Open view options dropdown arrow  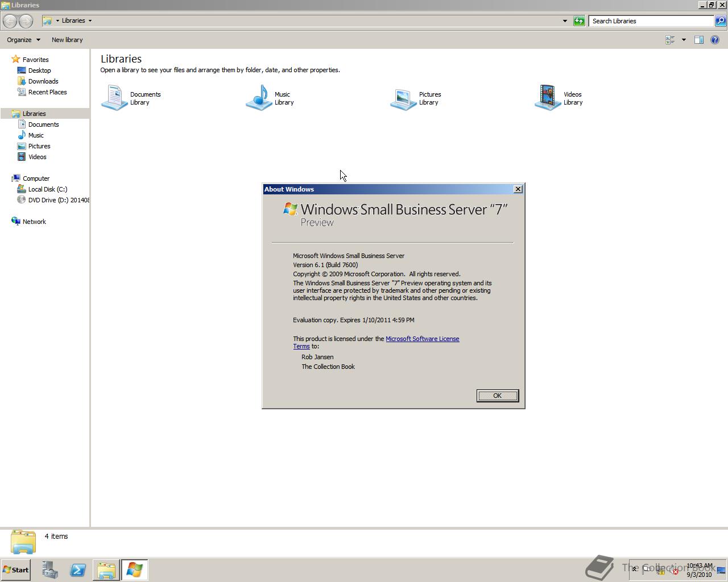(684, 40)
